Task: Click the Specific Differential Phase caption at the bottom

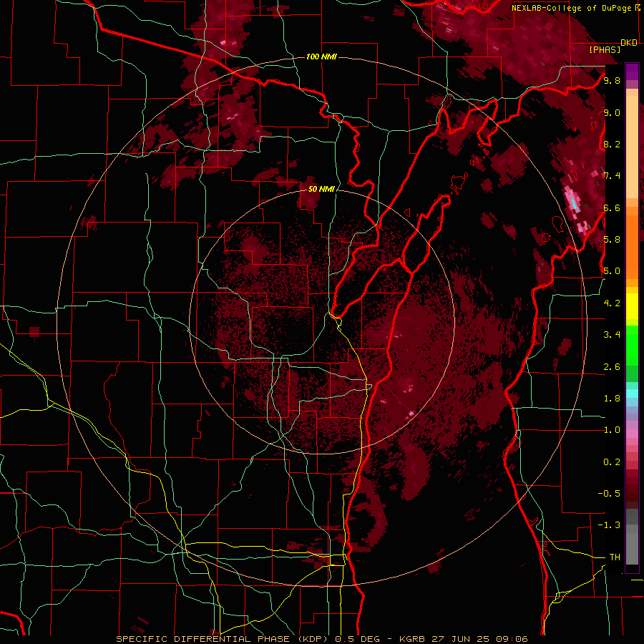Action: pyautogui.click(x=321, y=639)
